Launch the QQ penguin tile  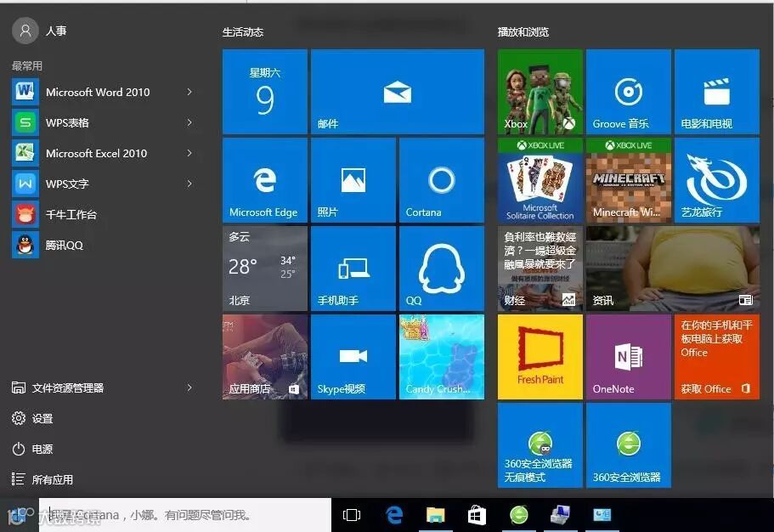pos(441,269)
